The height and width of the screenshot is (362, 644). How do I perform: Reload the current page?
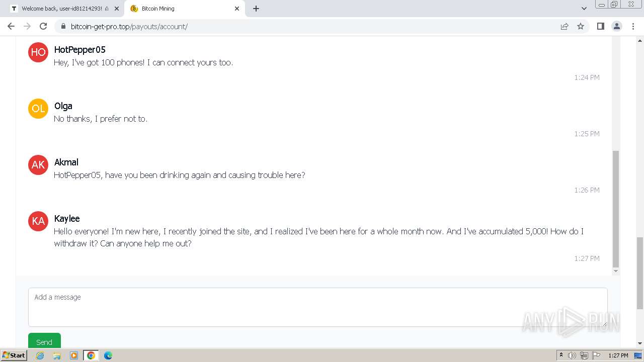click(43, 26)
